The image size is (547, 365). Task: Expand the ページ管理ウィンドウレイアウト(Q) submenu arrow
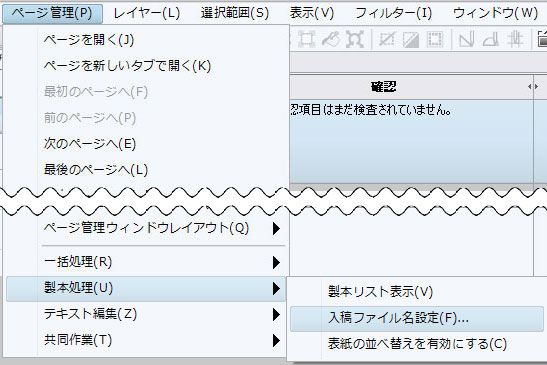click(x=276, y=229)
